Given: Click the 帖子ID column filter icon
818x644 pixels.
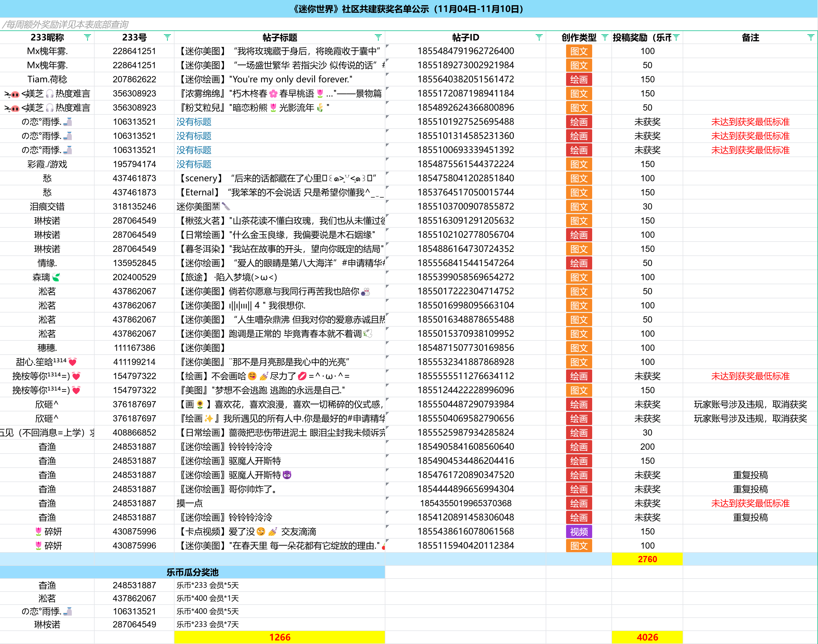Looking at the screenshot, I should pyautogui.click(x=539, y=37).
